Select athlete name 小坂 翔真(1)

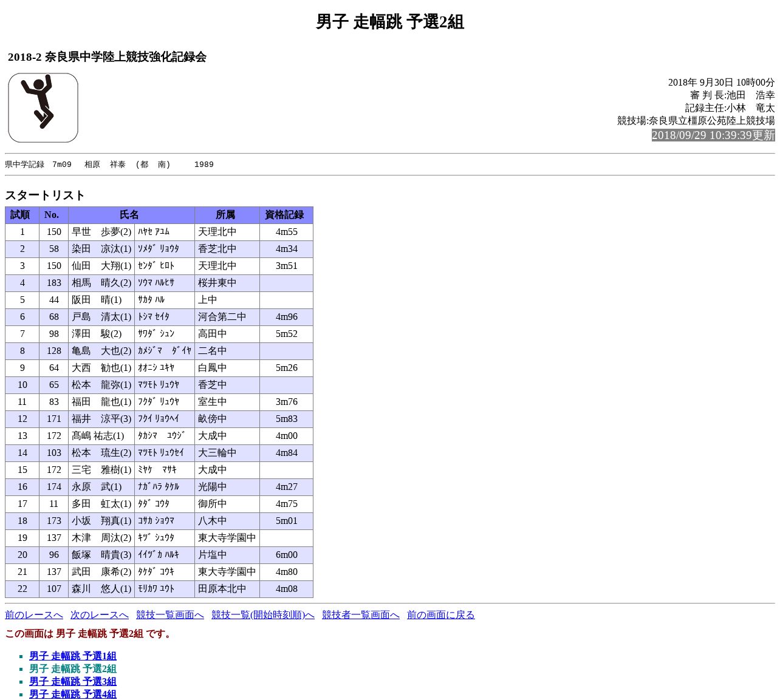coord(101,521)
